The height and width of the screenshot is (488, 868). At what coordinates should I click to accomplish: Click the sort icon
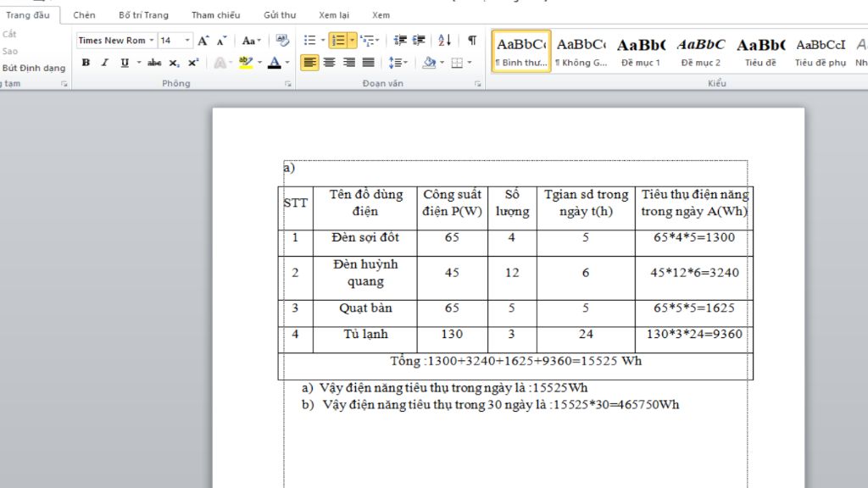tap(444, 40)
